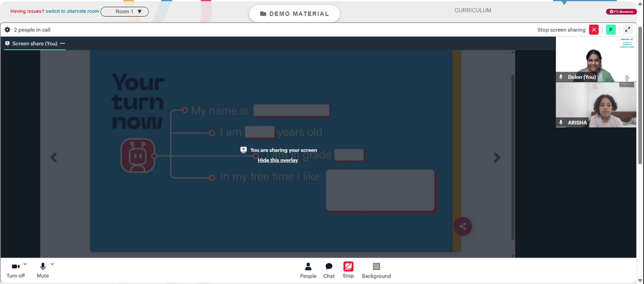This screenshot has width=644, height=284.
Task: Click the robot icon on slide
Action: tap(138, 155)
